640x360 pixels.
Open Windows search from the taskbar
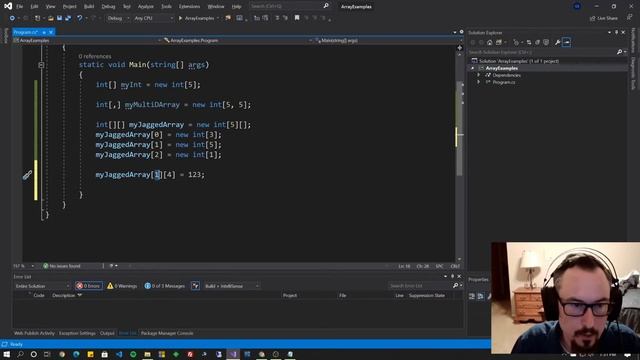coord(20,354)
